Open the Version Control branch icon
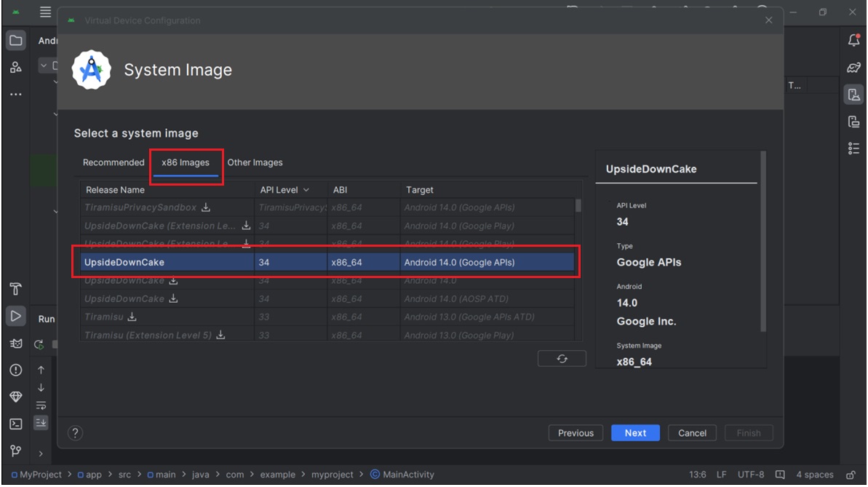Screen dimensions: 868x487 15,451
